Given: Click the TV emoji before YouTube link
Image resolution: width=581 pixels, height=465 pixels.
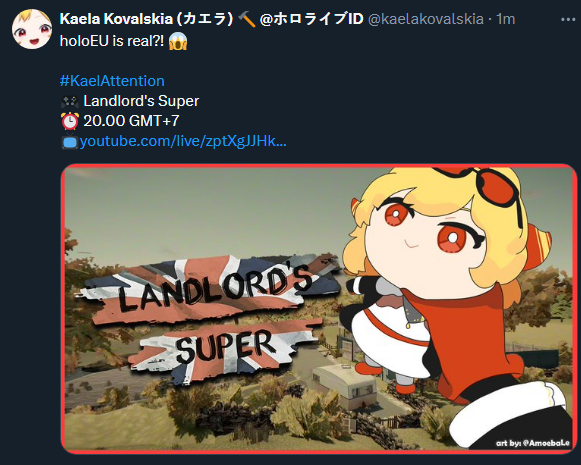Looking at the screenshot, I should pos(69,142).
